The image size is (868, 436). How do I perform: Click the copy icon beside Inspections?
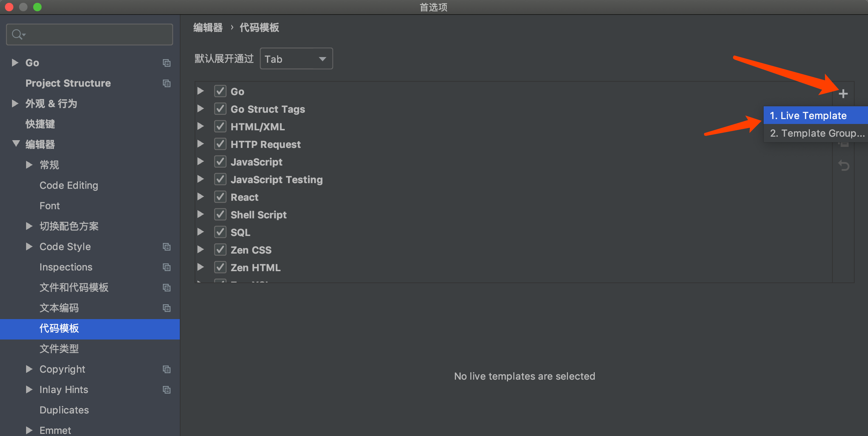(x=166, y=267)
